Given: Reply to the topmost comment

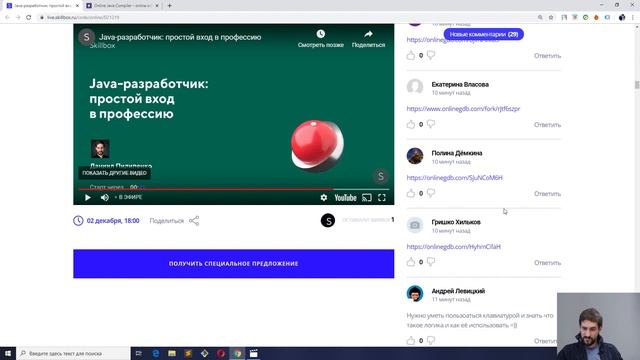Looking at the screenshot, I should 547,56.
